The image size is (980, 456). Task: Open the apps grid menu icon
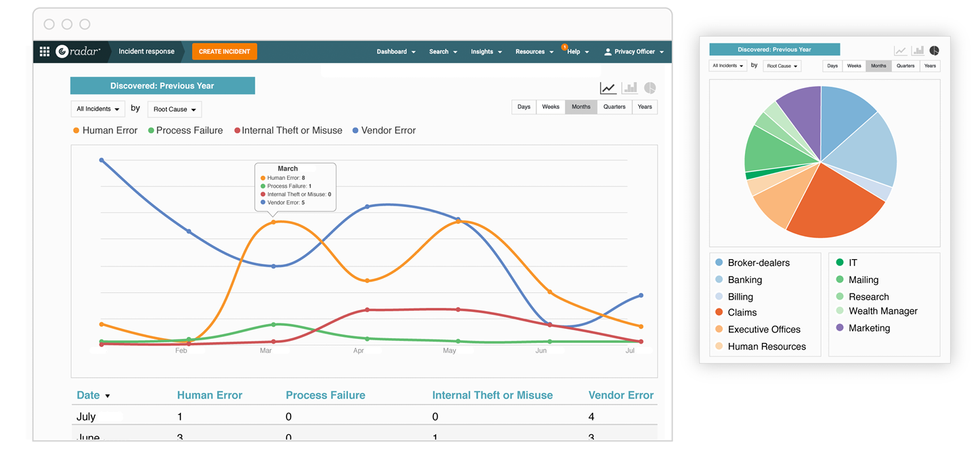[45, 51]
